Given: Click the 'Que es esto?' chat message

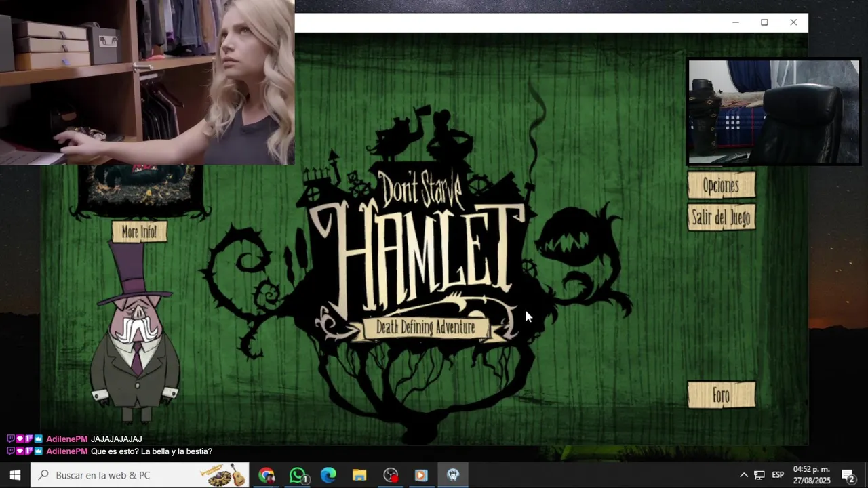Looking at the screenshot, I should point(151,451).
